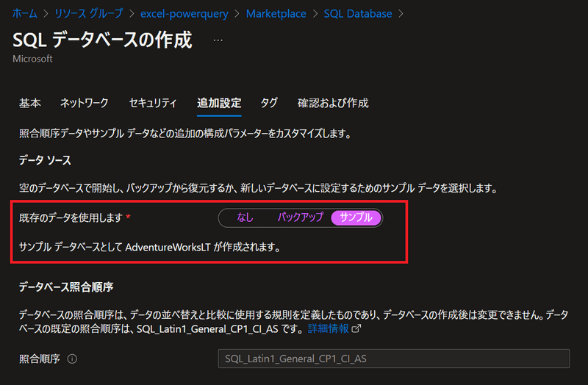
Task: Open the excel-powerquery breadcrumb link
Action: (x=182, y=13)
